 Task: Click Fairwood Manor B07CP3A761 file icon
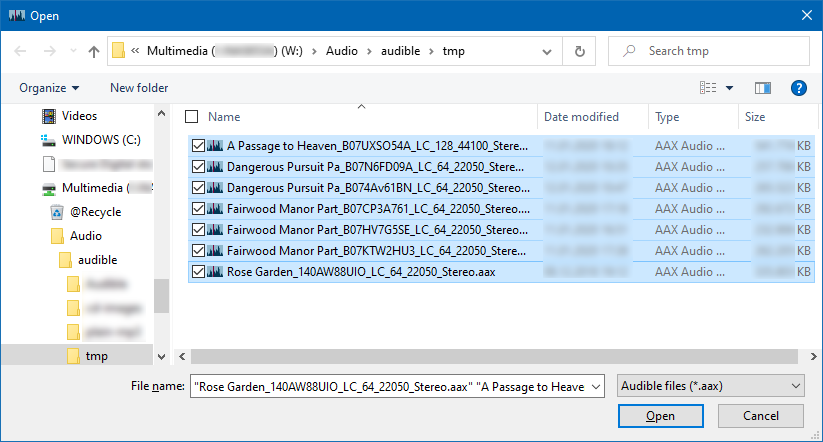(x=215, y=208)
